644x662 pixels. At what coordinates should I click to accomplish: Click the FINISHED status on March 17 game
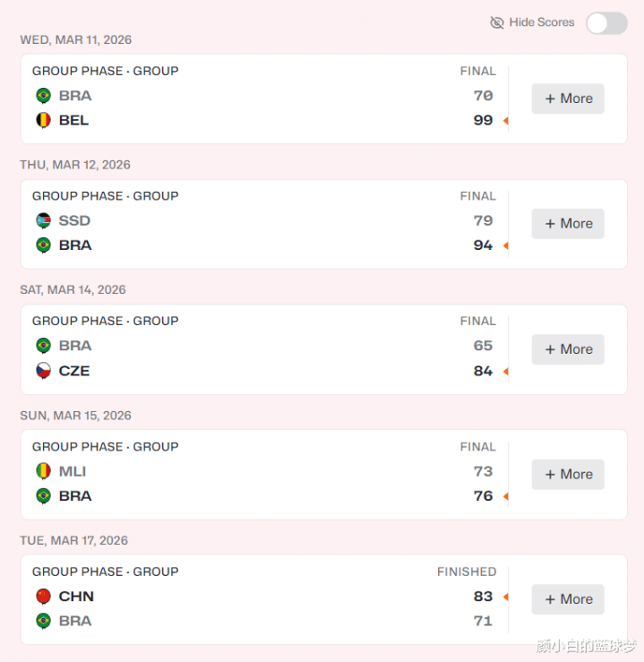[x=466, y=572]
